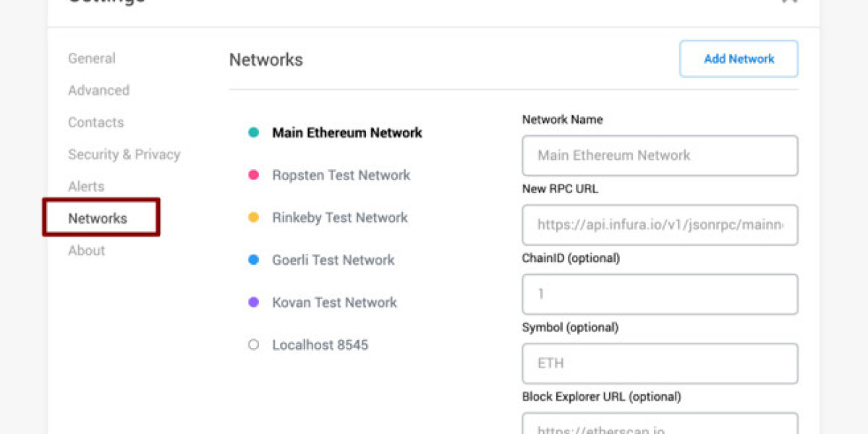
Task: Click inside the Network Name field
Action: (x=660, y=156)
